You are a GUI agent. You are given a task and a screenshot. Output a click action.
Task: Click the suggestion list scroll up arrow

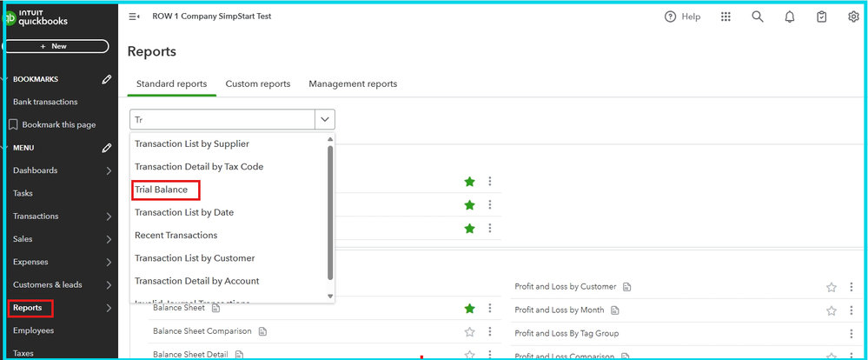coord(330,140)
